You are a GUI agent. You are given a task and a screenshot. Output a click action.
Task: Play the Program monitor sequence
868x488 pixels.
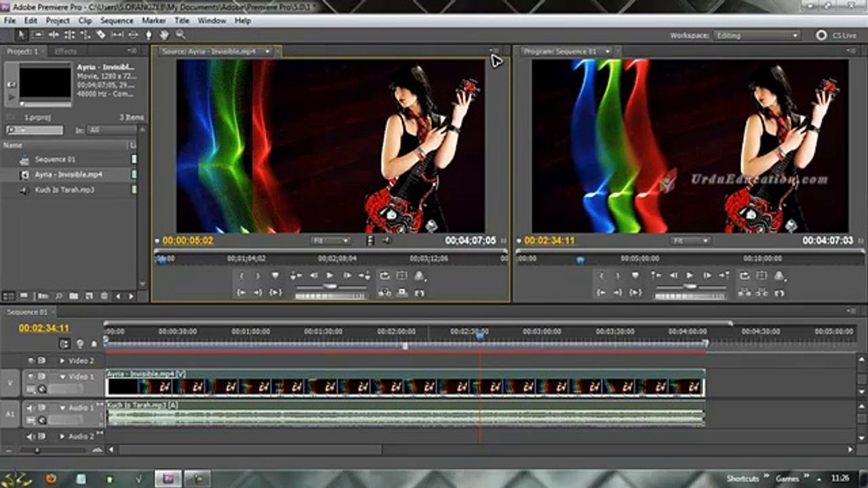tap(690, 275)
